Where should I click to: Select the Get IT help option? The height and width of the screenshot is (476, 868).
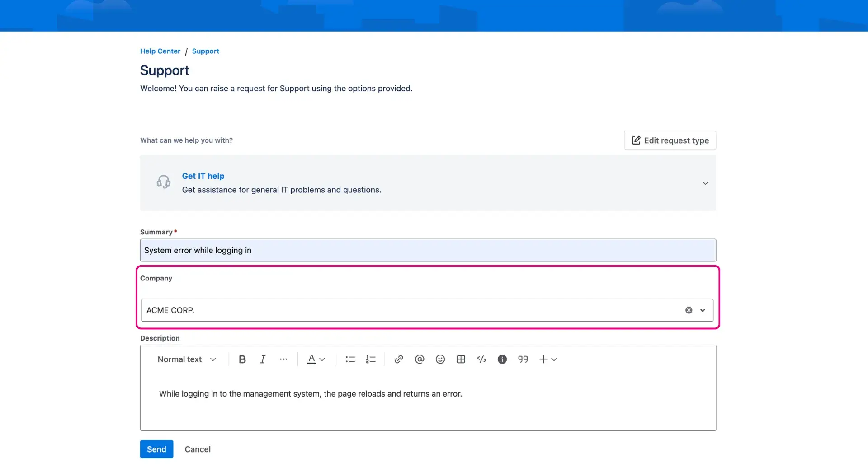click(x=203, y=176)
